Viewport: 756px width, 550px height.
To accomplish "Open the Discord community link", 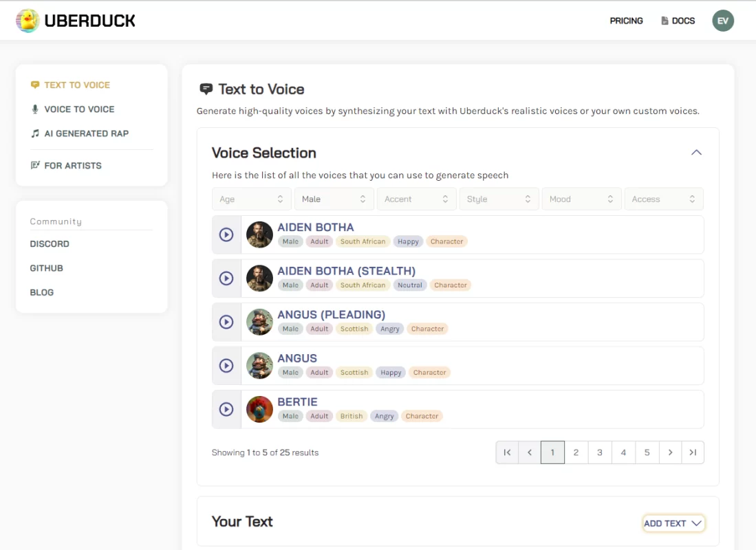I will pos(50,244).
